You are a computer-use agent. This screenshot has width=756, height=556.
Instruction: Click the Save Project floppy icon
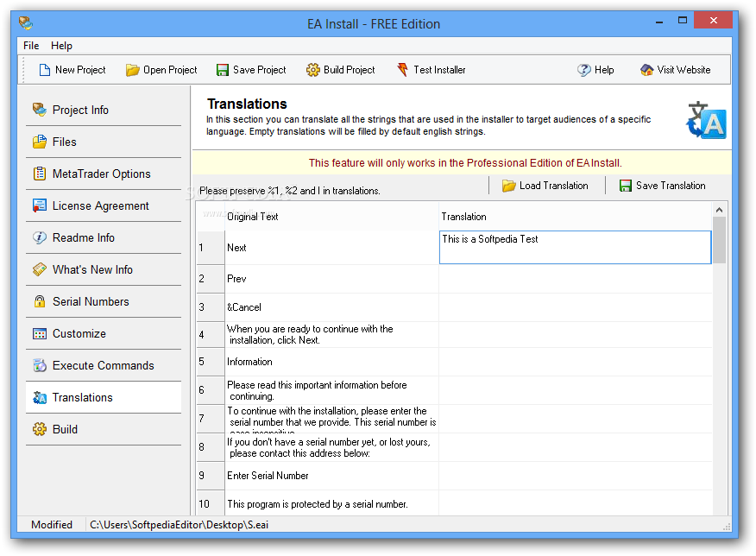click(223, 71)
